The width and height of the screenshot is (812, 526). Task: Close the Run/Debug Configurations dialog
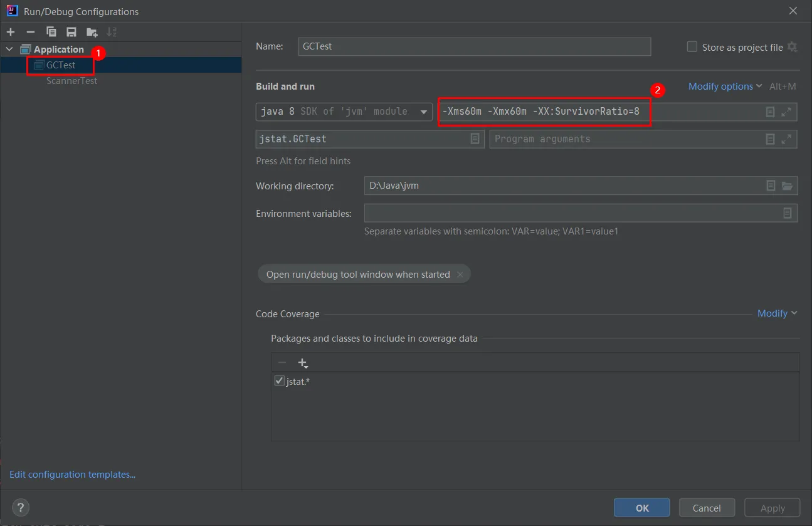coord(793,11)
